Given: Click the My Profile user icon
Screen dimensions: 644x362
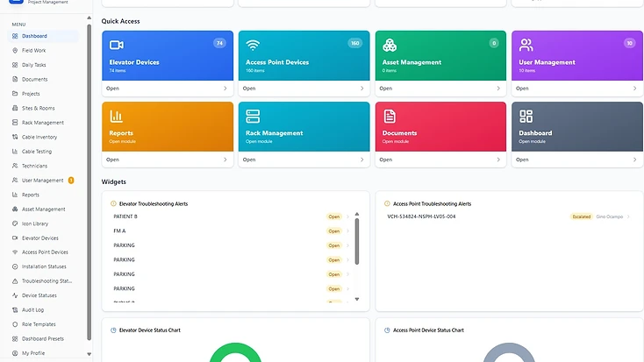Looking at the screenshot, I should click(x=15, y=353).
